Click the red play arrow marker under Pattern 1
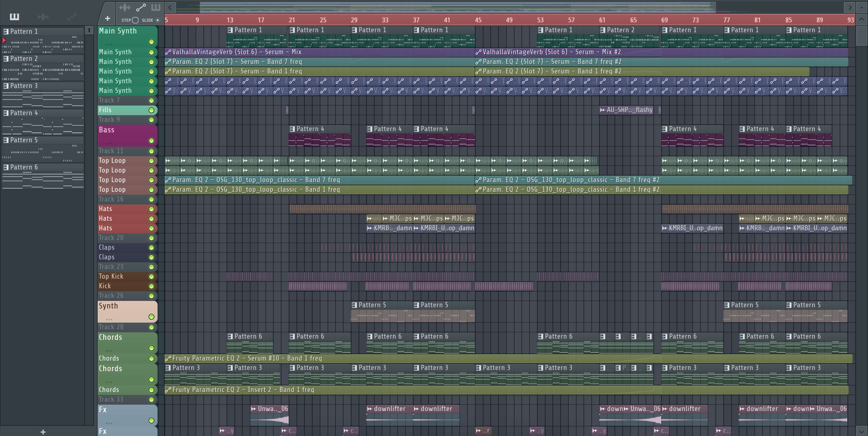The height and width of the screenshot is (436, 868). (4, 40)
